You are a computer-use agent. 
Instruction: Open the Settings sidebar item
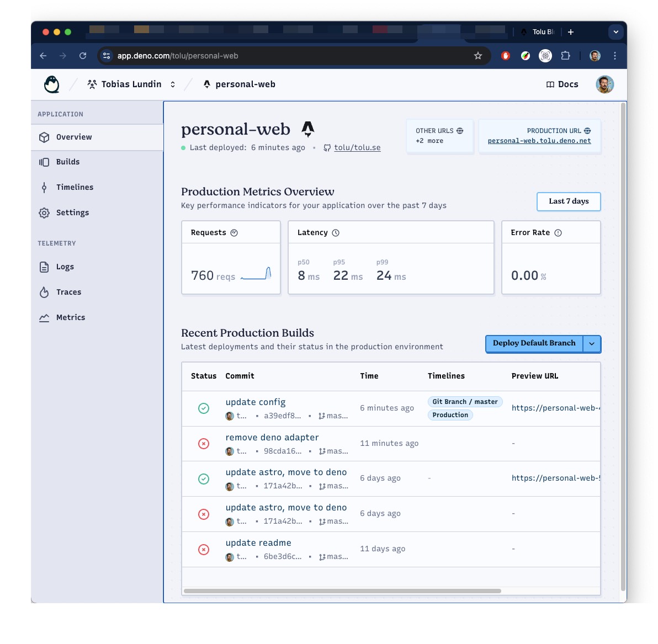coord(97,212)
